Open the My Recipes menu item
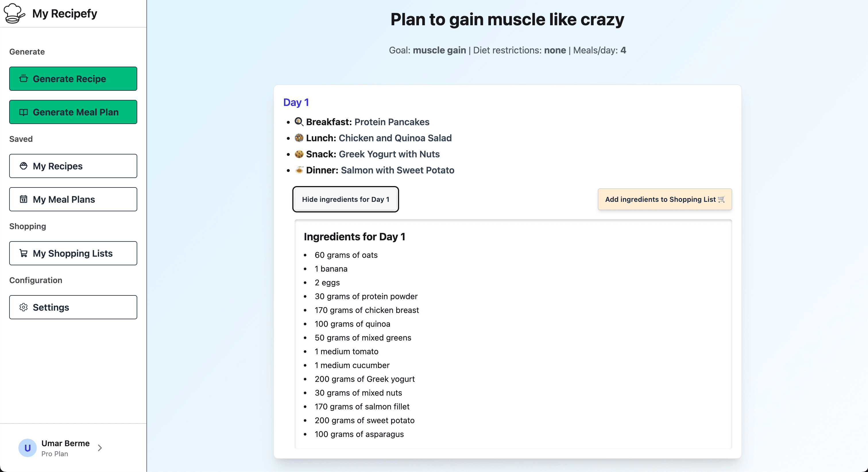868x472 pixels. click(x=73, y=166)
